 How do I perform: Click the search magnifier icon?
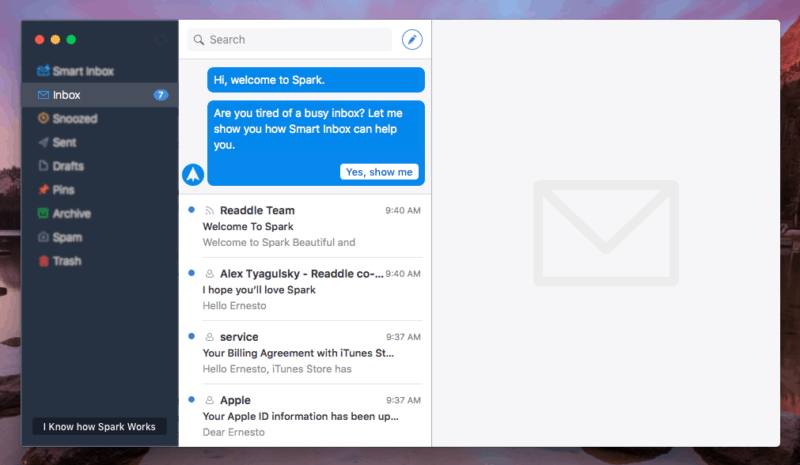coord(199,40)
